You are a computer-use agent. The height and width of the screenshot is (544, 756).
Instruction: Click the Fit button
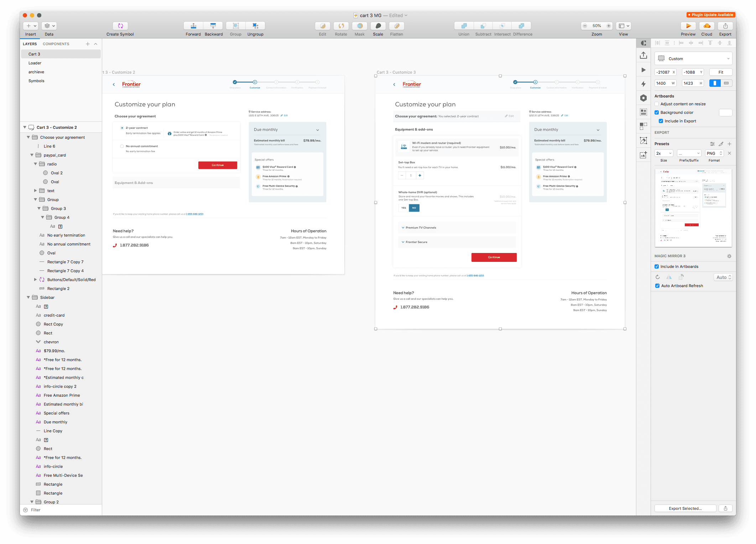pos(721,72)
